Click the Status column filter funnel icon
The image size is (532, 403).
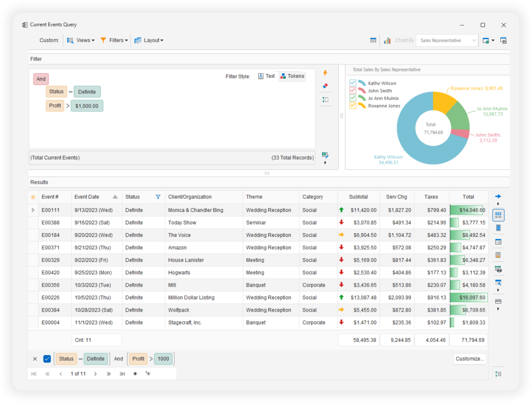coord(158,197)
